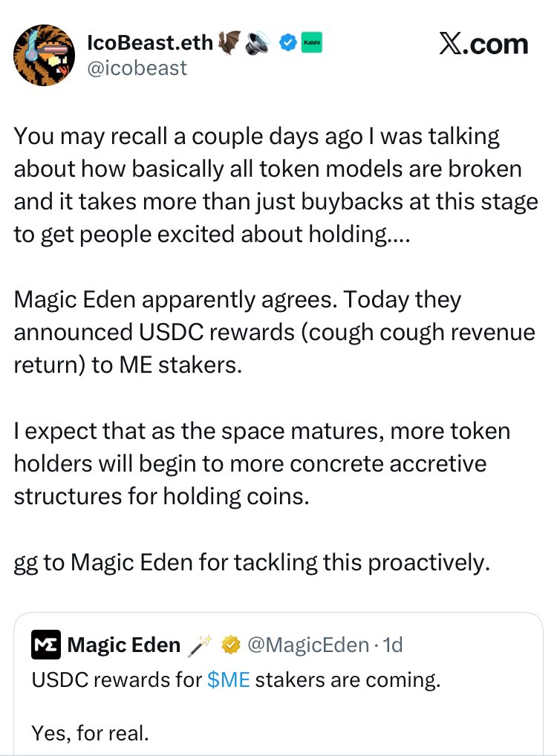Click the Magic Eden ME logo avatar
The height and width of the screenshot is (756, 557).
45,645
